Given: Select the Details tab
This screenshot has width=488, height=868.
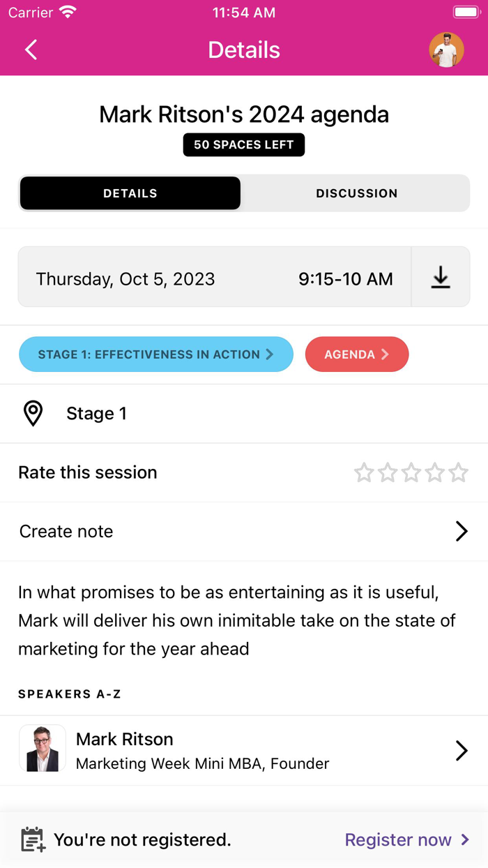Looking at the screenshot, I should click(130, 193).
